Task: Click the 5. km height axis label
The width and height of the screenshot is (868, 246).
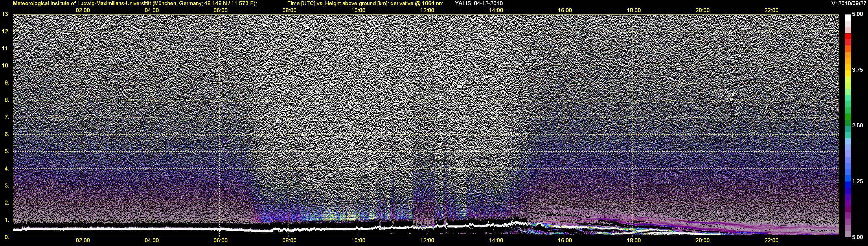Action: click(7, 151)
